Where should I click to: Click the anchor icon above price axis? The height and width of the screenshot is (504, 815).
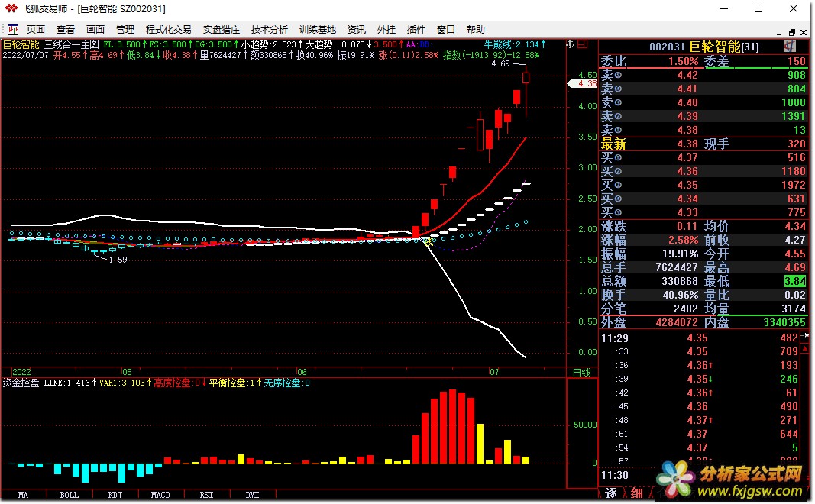570,45
